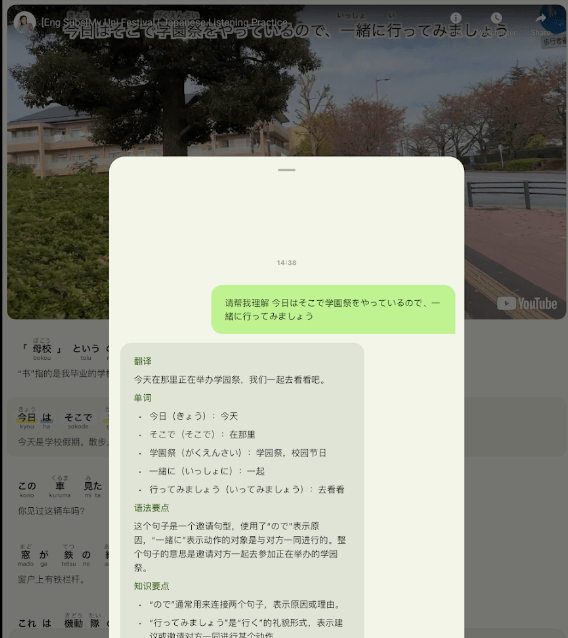Image resolution: width=568 pixels, height=638 pixels.
Task: Click the Watch later clock icon
Action: [x=496, y=18]
